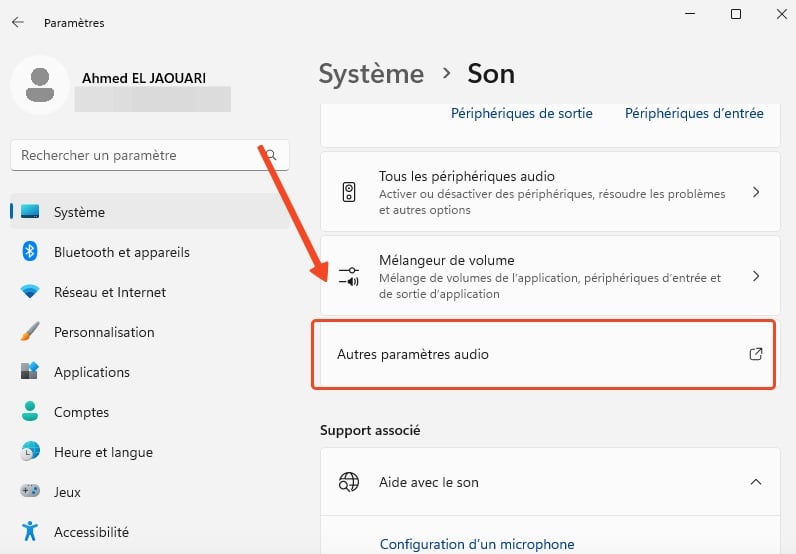Open Réseau et Internet wifi icon

(30, 291)
